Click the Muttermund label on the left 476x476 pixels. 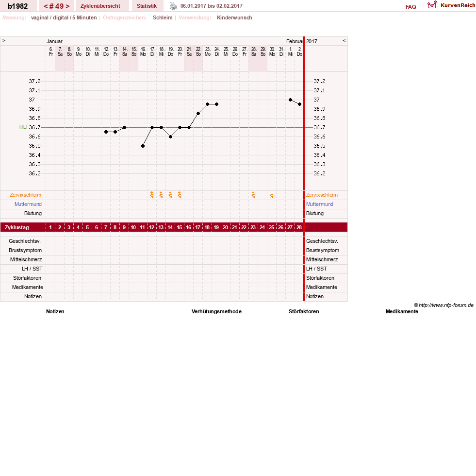28,204
